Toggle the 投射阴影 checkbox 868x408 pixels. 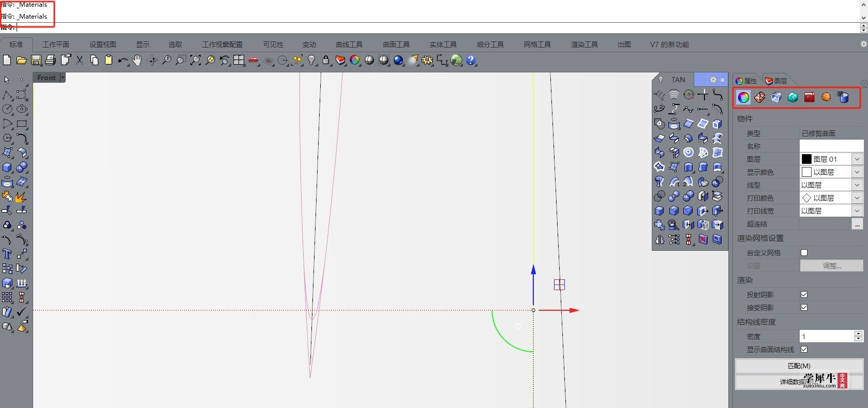click(804, 295)
